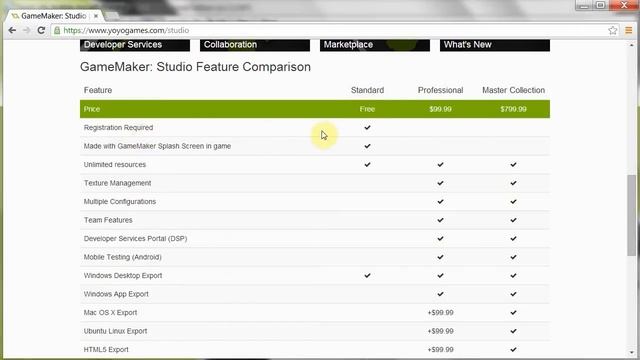Click the GameMaker: Studio Feature Comparison heading
Screen dimensions: 640x360
tap(195, 67)
